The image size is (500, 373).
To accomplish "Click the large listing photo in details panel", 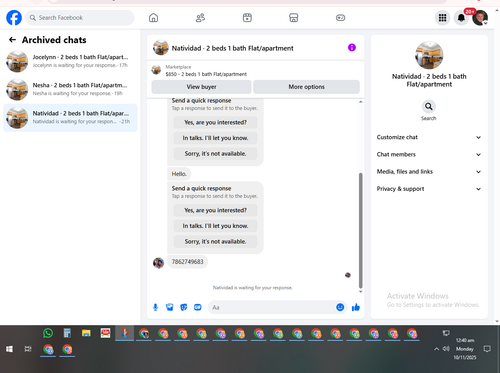I will pos(429,55).
